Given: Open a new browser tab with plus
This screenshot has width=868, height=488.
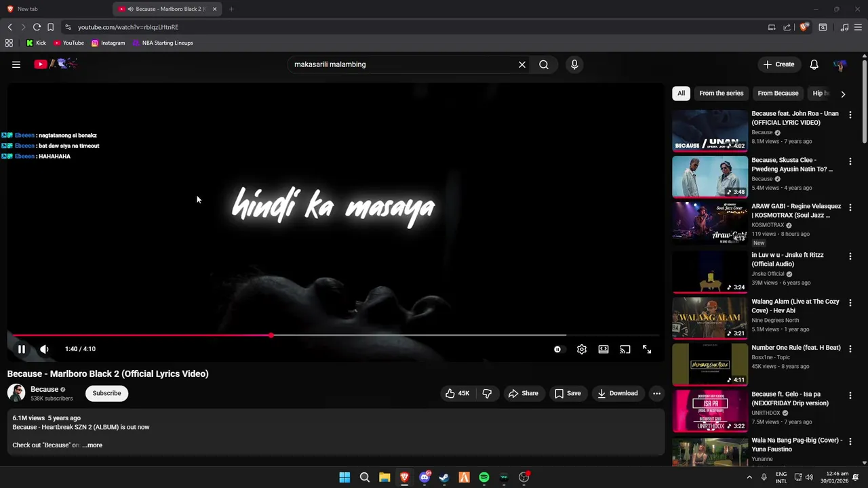Looking at the screenshot, I should [231, 9].
